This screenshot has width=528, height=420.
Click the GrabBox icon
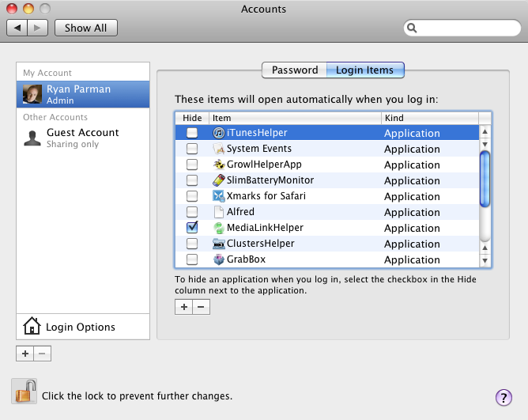[x=218, y=259]
